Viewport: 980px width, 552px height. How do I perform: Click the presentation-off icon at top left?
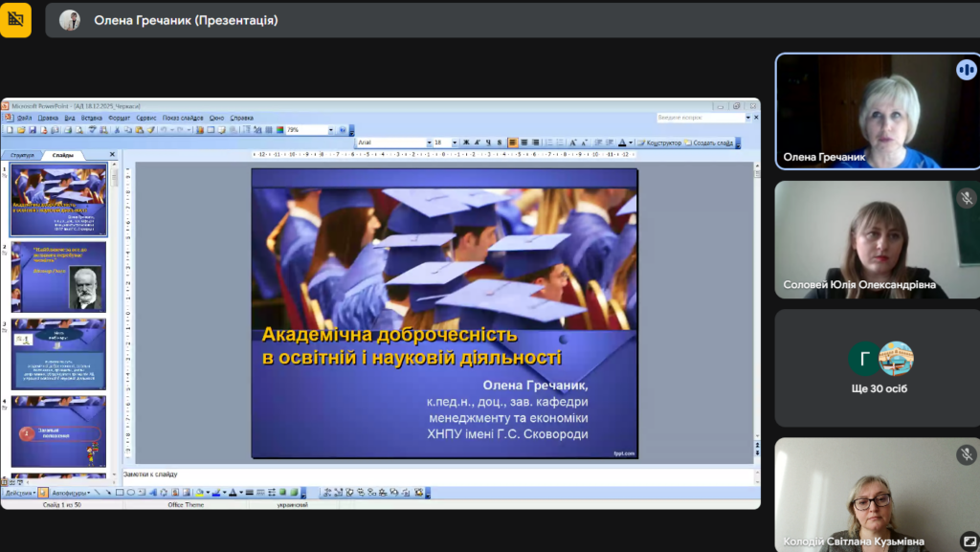click(15, 19)
